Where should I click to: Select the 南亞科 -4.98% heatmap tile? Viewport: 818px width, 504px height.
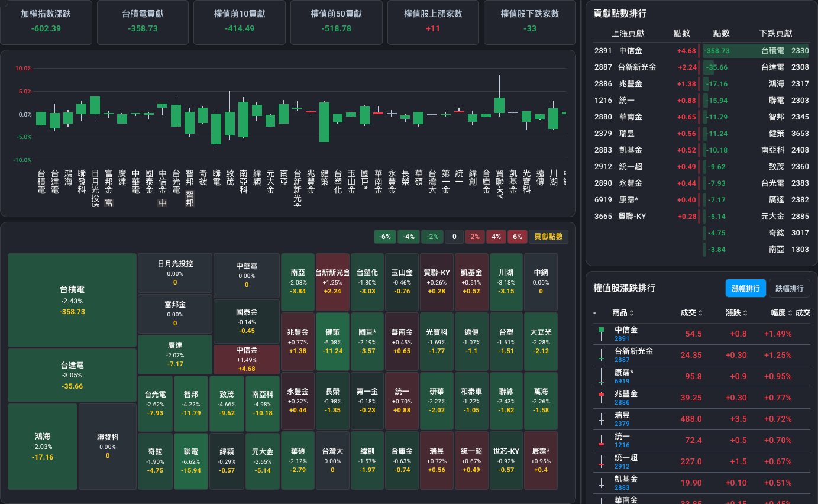(262, 403)
